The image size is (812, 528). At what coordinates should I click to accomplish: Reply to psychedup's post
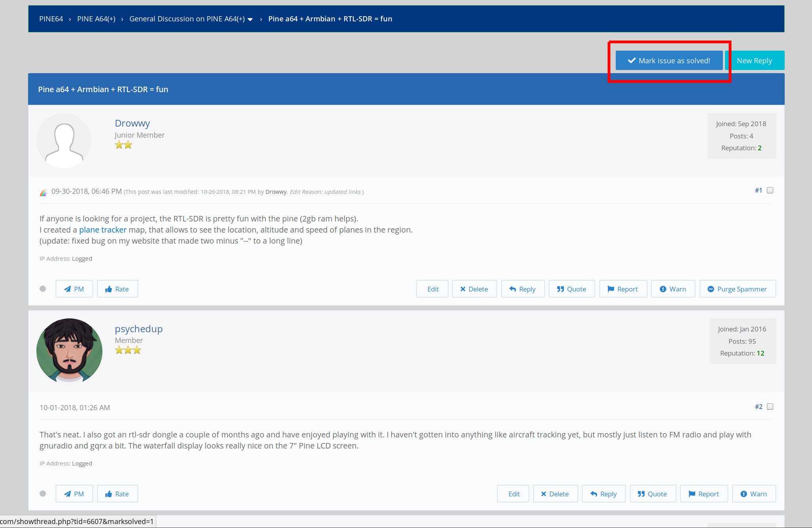coord(603,494)
